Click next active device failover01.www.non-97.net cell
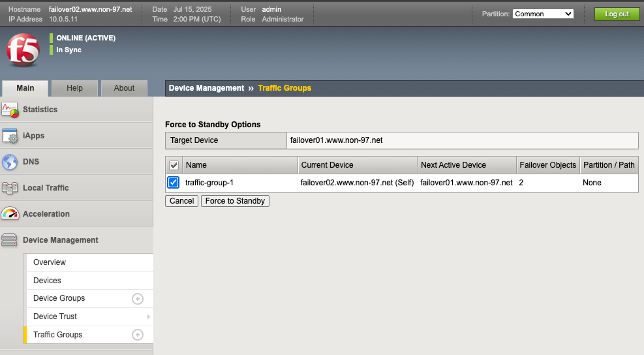644x355 pixels. tap(466, 183)
